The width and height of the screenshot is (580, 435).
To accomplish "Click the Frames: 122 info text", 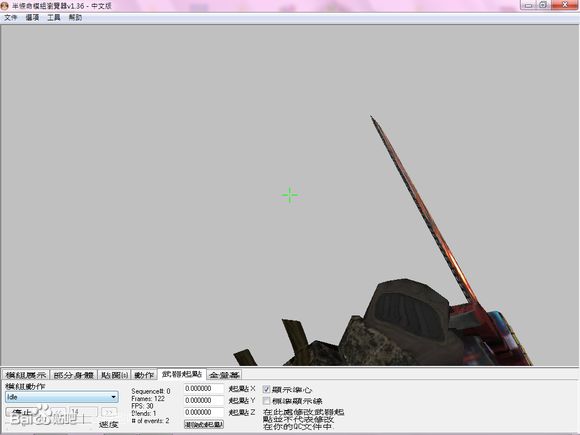I will tap(148, 398).
